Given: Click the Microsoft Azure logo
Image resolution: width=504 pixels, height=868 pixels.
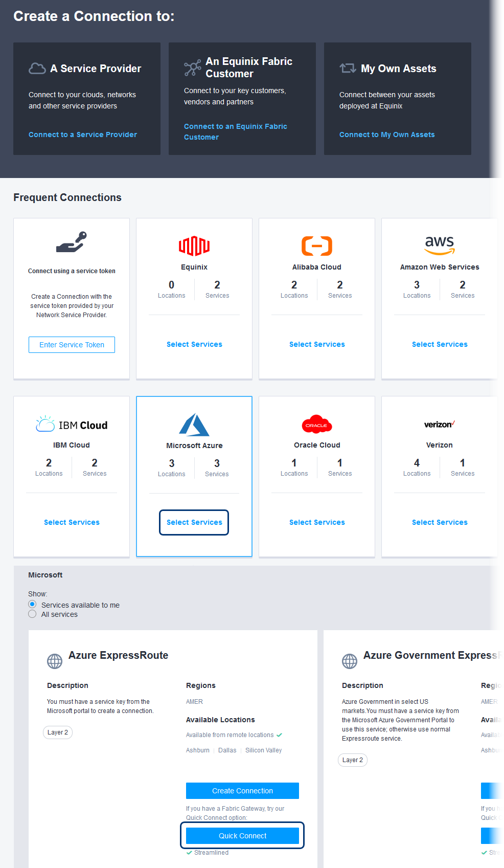Looking at the screenshot, I should pos(194,425).
